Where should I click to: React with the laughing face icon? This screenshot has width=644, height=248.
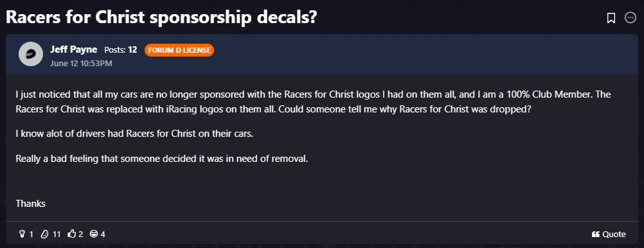point(94,234)
